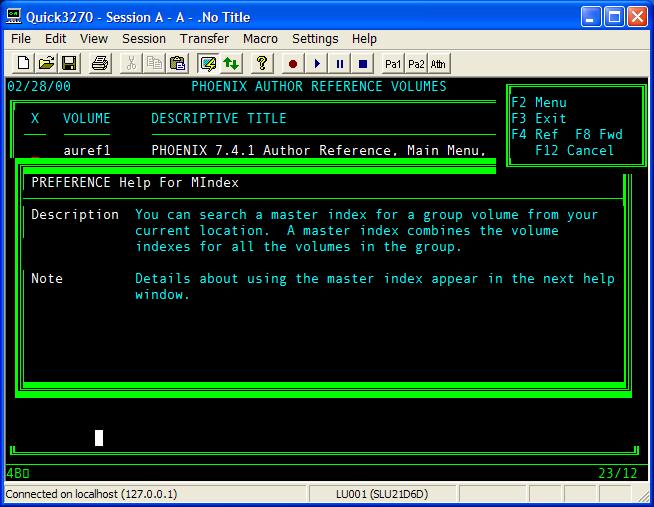Send Attention key via Attn button
Viewport: 654px width, 507px height.
438,64
